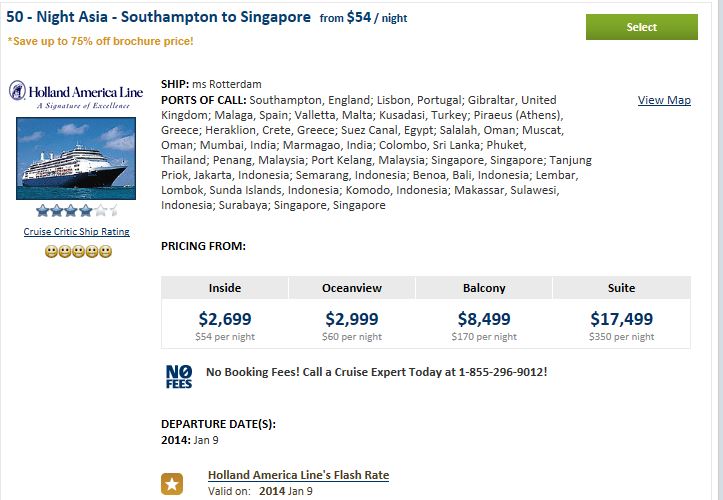Click the $8,499 Balcony price

point(484,319)
